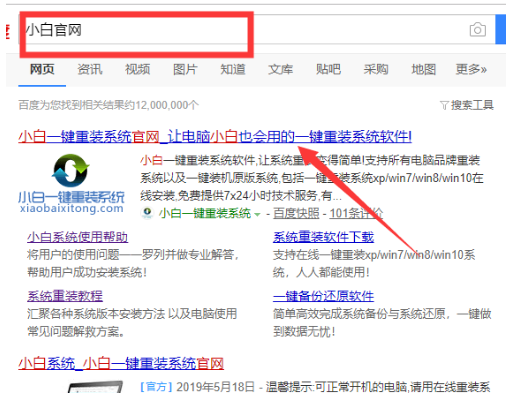Click the camera image search icon
Image resolution: width=512 pixels, height=397 pixels.
tap(478, 30)
